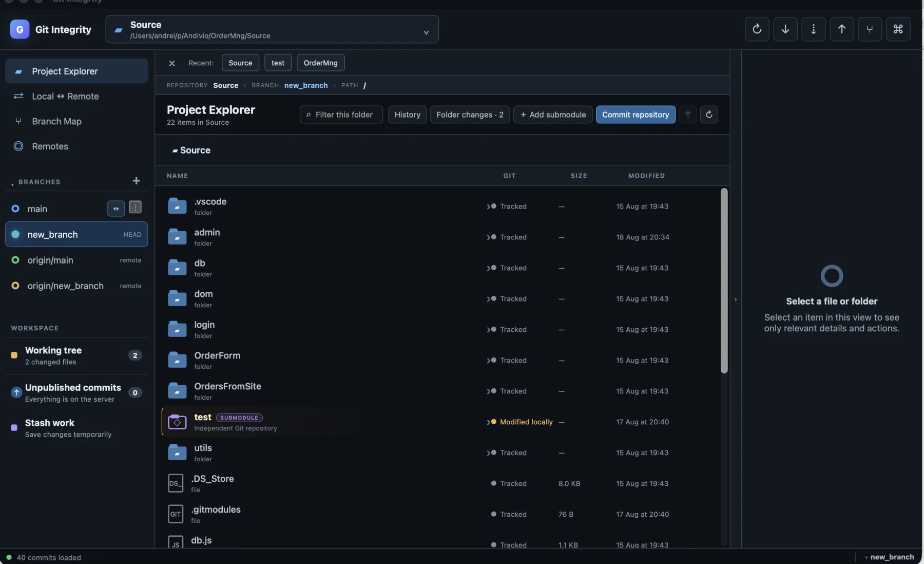Select the recent test chip
The width and height of the screenshot is (924, 564).
click(278, 63)
